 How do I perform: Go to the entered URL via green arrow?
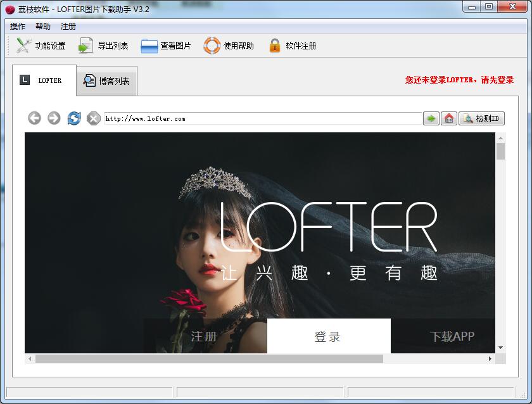[431, 118]
